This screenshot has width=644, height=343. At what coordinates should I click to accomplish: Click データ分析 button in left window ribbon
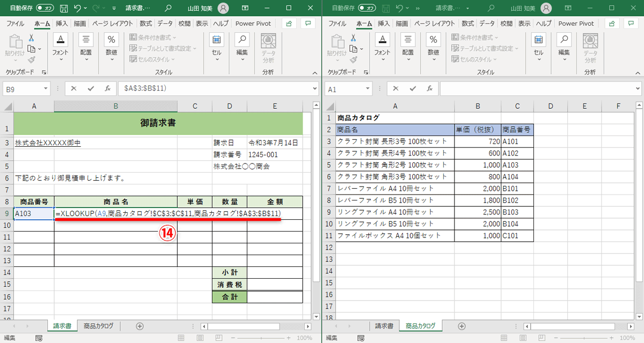coord(268,48)
